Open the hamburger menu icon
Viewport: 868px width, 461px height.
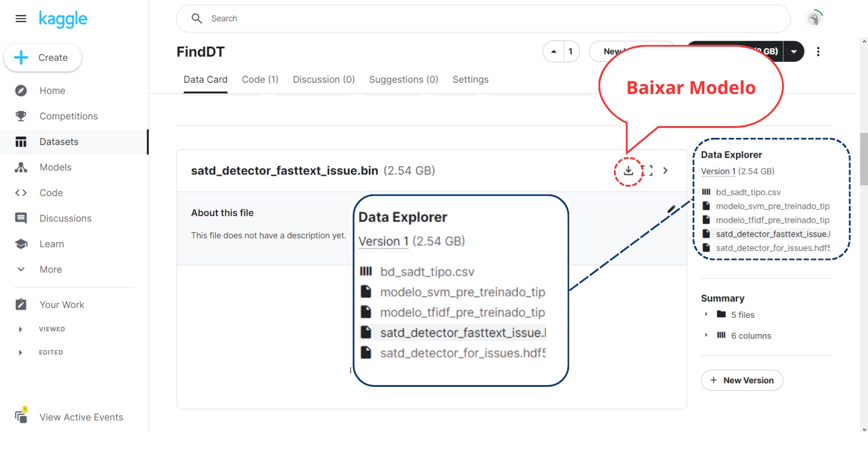[21, 19]
